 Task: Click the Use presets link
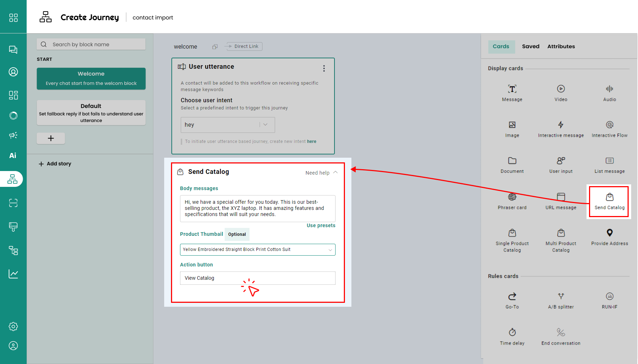click(x=321, y=225)
